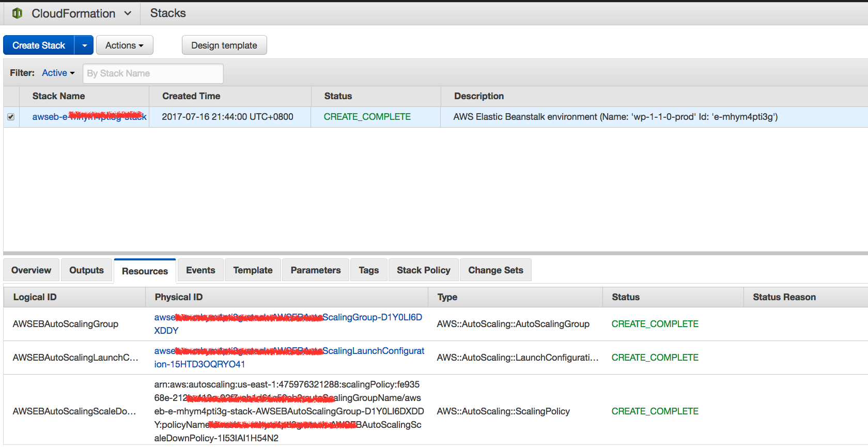Viewport: 868px width, 448px height.
Task: Focus the By Stack Name filter field
Action: tap(153, 73)
